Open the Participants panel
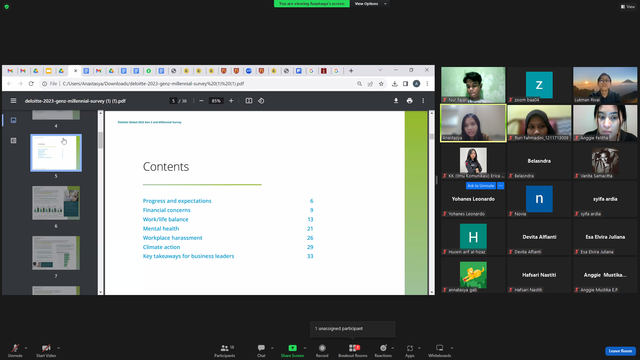This screenshot has width=640, height=360. click(x=224, y=350)
